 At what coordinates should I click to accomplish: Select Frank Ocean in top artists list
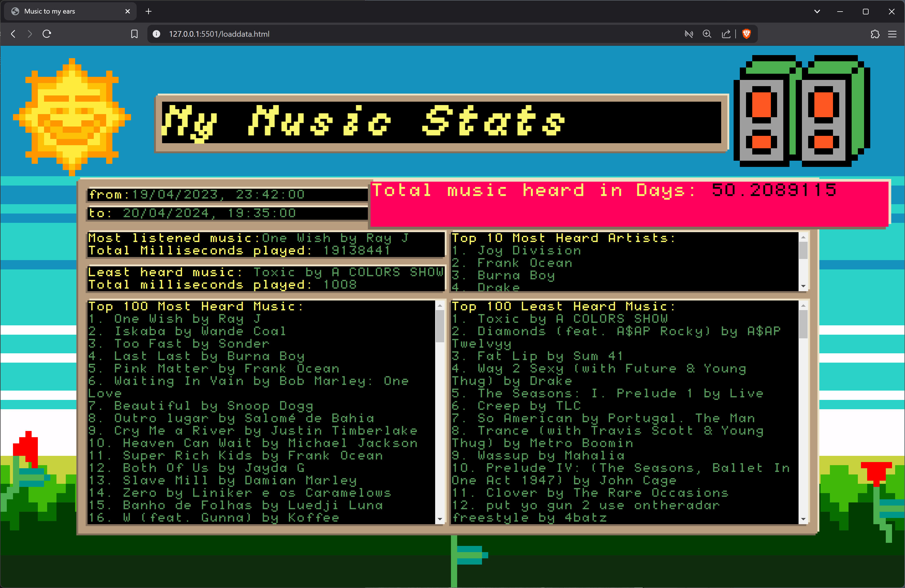512,263
